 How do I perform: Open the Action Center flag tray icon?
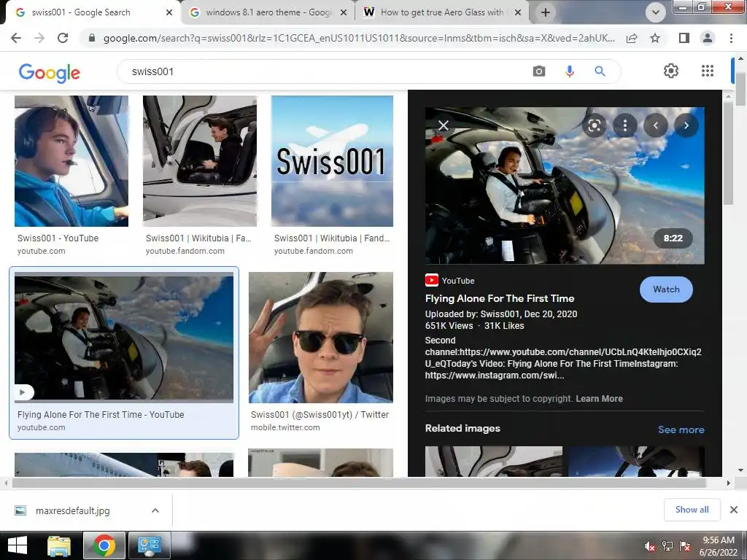point(685,546)
